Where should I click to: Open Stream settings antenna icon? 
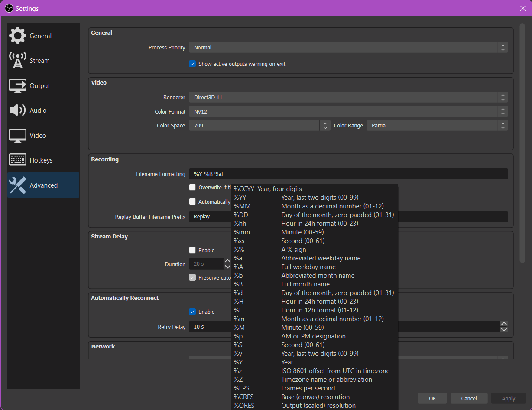point(17,60)
